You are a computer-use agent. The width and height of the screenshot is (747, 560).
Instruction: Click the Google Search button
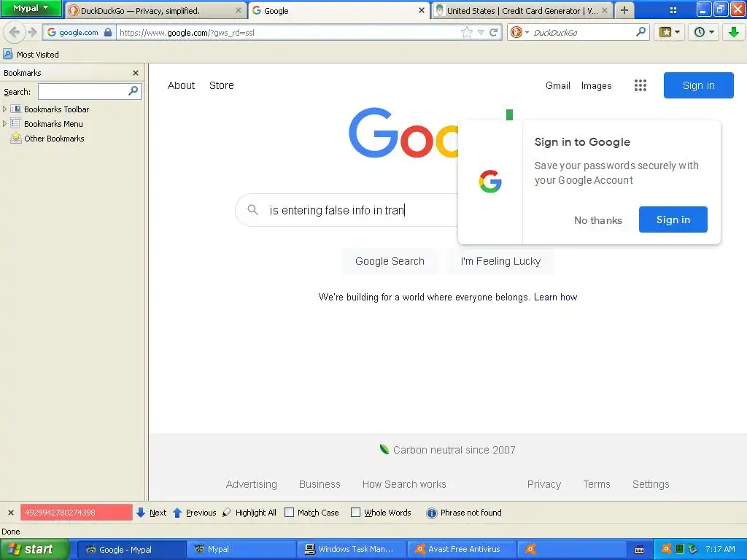(390, 261)
